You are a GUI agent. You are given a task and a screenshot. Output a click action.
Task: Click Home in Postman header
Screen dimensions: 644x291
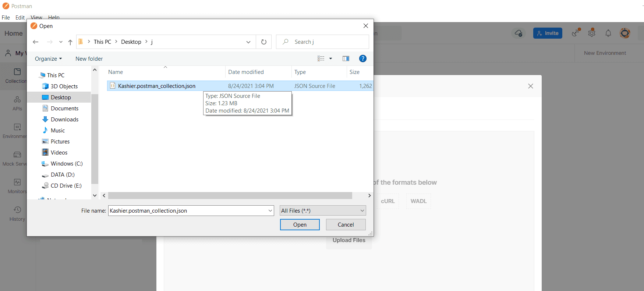pyautogui.click(x=14, y=33)
